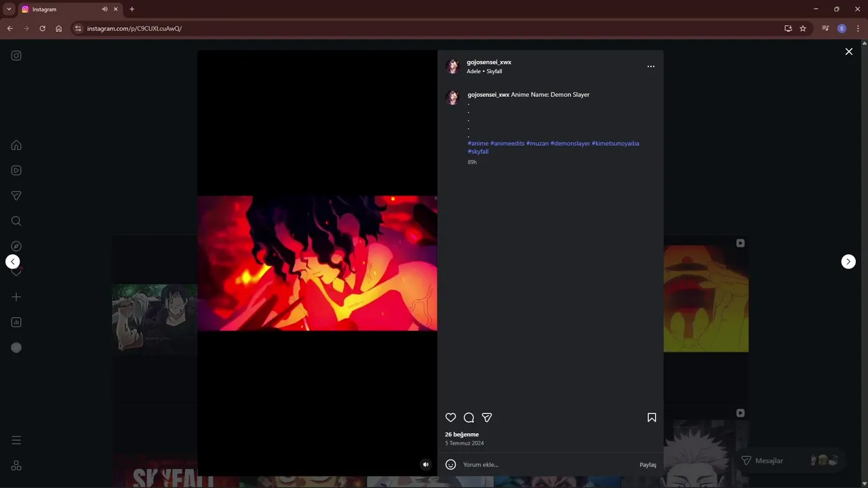View the 26 beğenme likes list
The image size is (868, 488).
462,434
